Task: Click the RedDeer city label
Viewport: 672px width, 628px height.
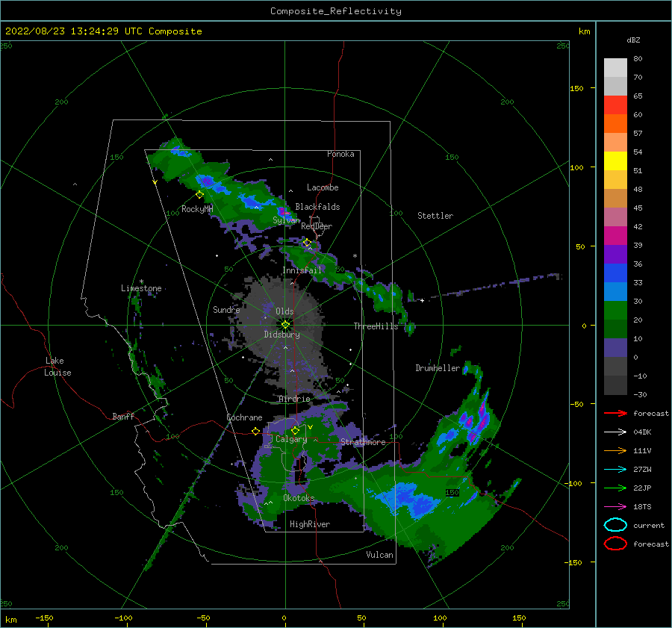Action: point(317,226)
